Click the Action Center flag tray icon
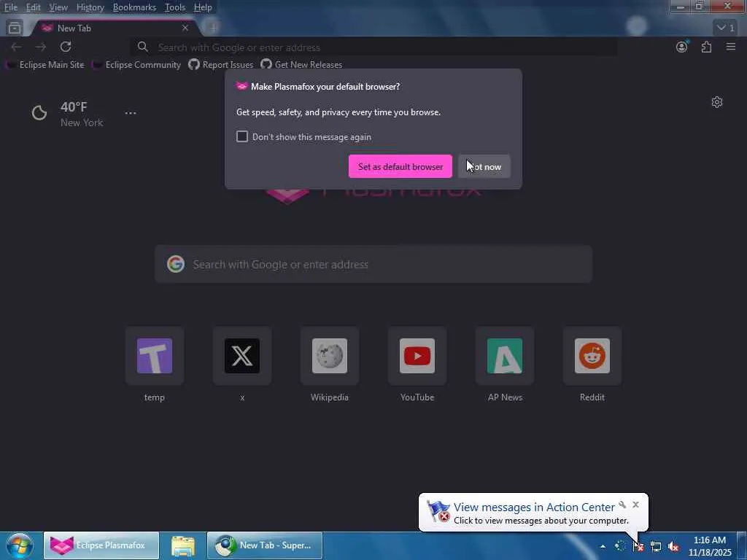747x560 pixels. tap(638, 546)
